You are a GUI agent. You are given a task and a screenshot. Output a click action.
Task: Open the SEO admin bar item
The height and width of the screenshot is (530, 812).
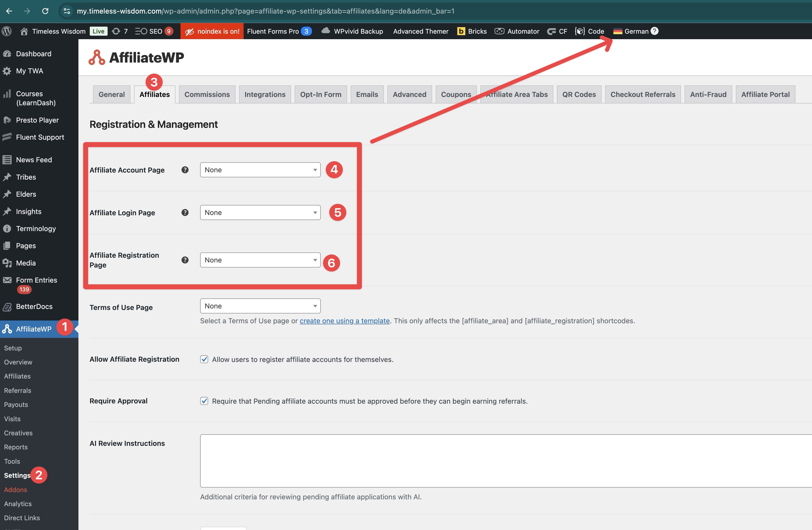(154, 31)
